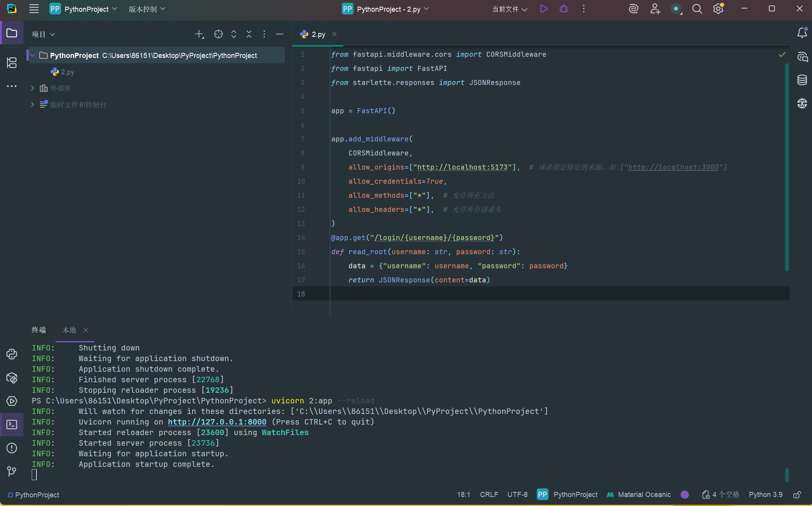812x506 pixels.
Task: Open the 当前文件 run configuration dropdown
Action: (x=510, y=9)
